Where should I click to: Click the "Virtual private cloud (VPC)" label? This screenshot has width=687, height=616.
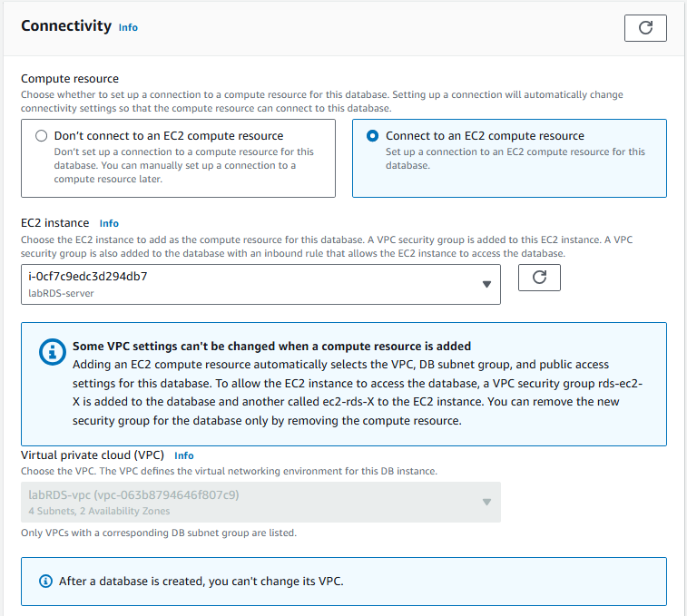pos(93,455)
